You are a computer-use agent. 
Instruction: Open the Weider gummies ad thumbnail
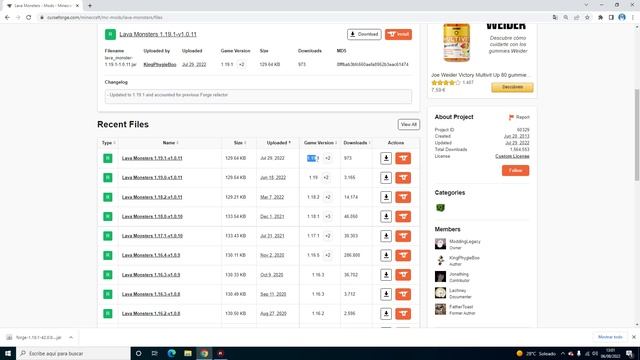pyautogui.click(x=456, y=43)
